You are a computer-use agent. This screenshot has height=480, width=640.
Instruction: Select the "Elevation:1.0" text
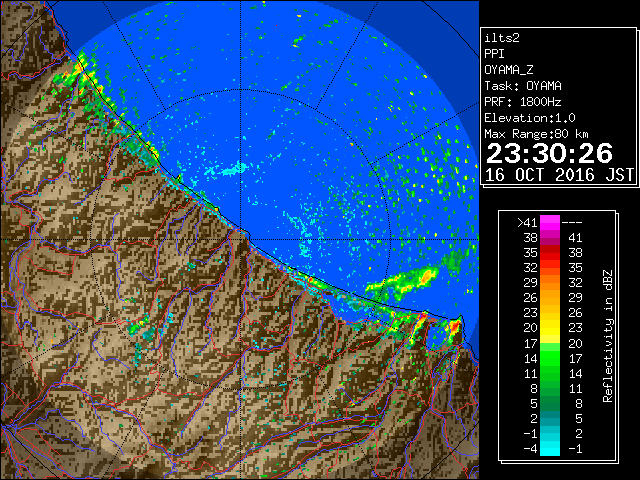[x=530, y=118]
